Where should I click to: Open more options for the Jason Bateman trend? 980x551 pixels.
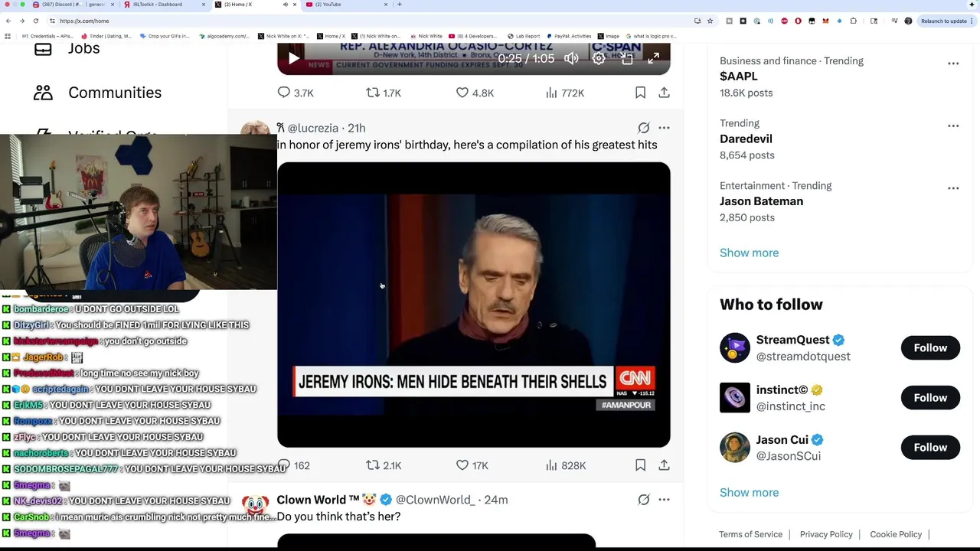point(953,188)
